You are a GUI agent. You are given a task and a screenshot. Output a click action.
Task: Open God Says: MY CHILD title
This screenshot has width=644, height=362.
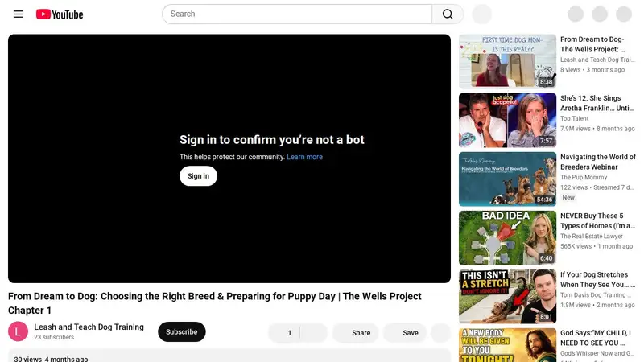596,338
